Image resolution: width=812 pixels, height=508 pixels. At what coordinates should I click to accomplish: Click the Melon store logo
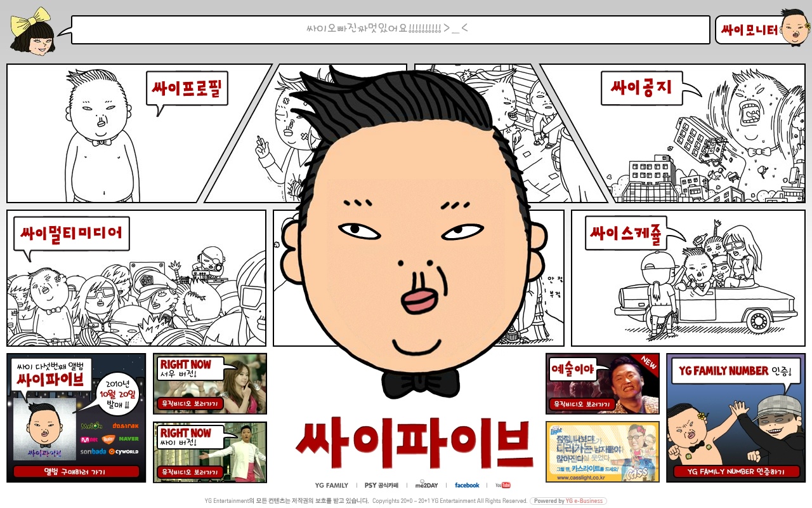tap(92, 425)
